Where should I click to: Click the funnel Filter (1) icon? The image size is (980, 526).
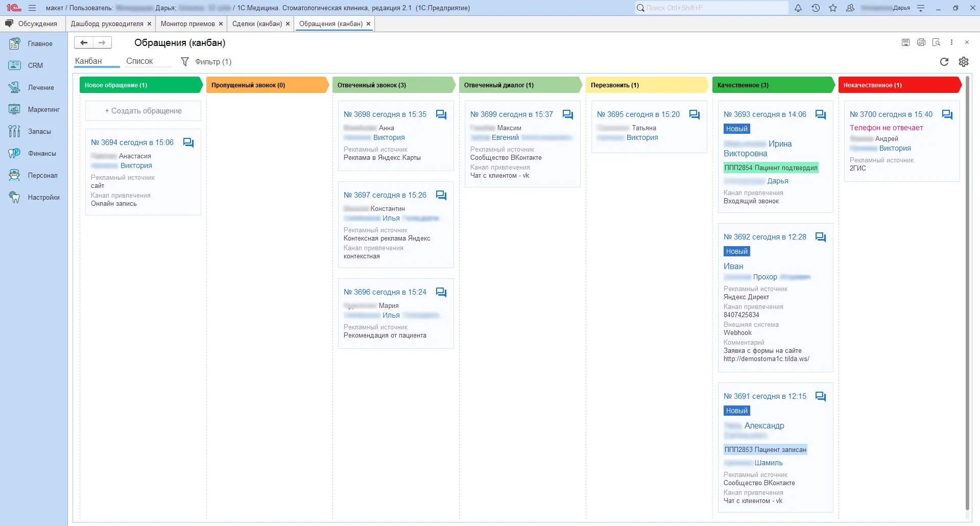[x=185, y=62]
